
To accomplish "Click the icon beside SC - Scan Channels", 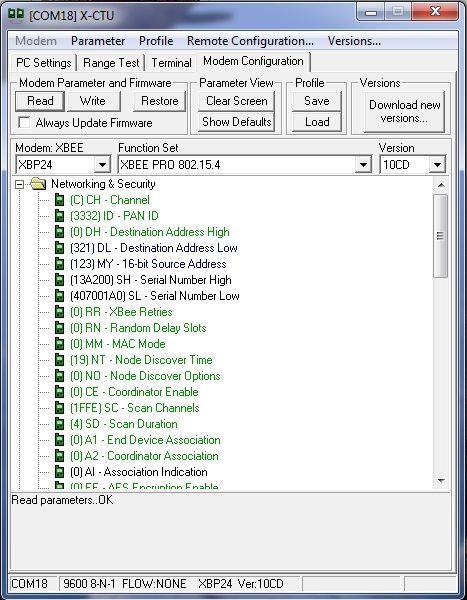I will click(59, 408).
